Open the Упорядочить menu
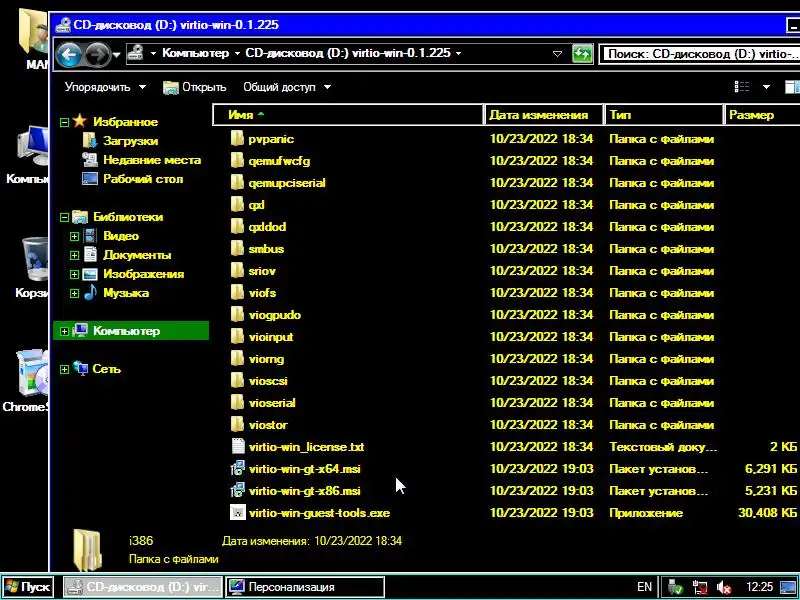The width and height of the screenshot is (800, 600). pos(105,87)
